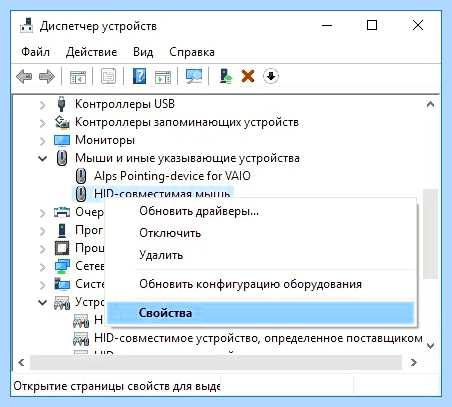Click the USB controllers plug icon
The image size is (452, 407).
coord(61,104)
